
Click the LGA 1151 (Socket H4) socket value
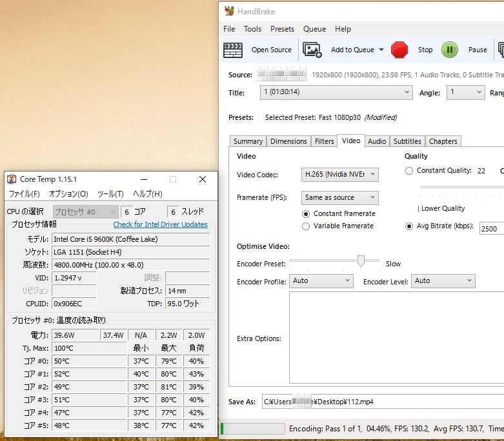131,252
